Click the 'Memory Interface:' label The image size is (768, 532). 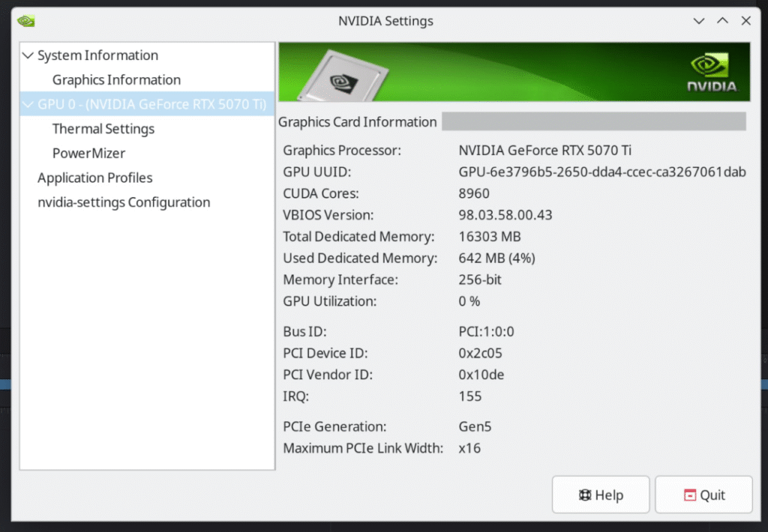(340, 279)
